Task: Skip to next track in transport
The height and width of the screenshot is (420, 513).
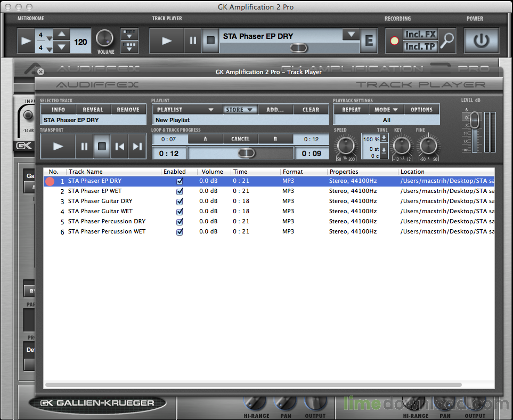Action: (137, 147)
